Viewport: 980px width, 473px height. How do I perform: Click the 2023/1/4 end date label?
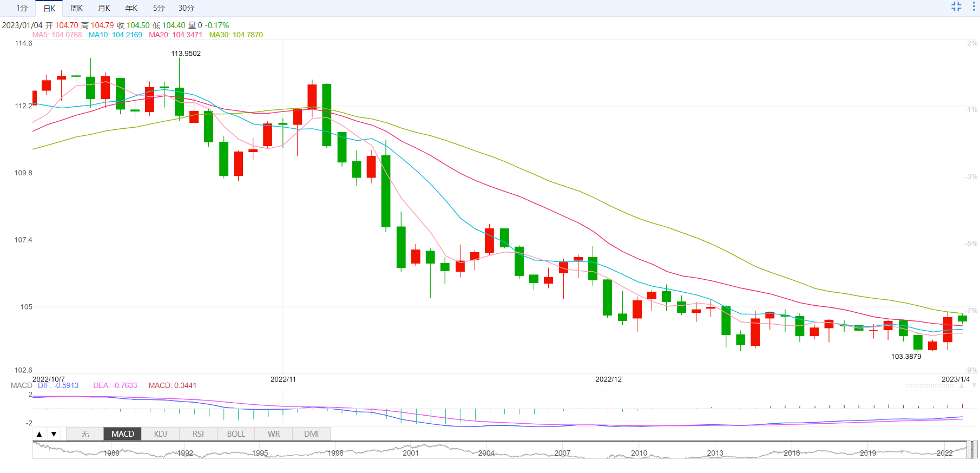pyautogui.click(x=956, y=379)
